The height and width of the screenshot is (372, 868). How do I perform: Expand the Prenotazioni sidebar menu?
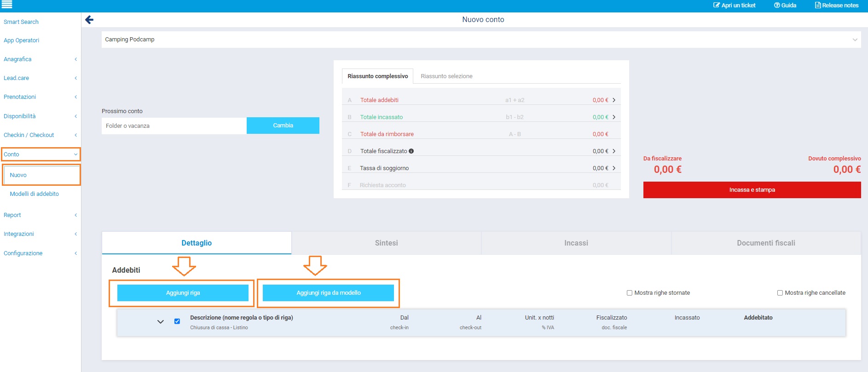(40, 97)
